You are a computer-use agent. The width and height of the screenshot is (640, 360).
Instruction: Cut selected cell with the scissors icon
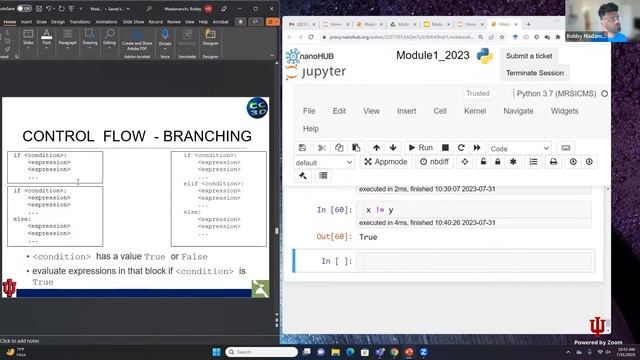322,148
